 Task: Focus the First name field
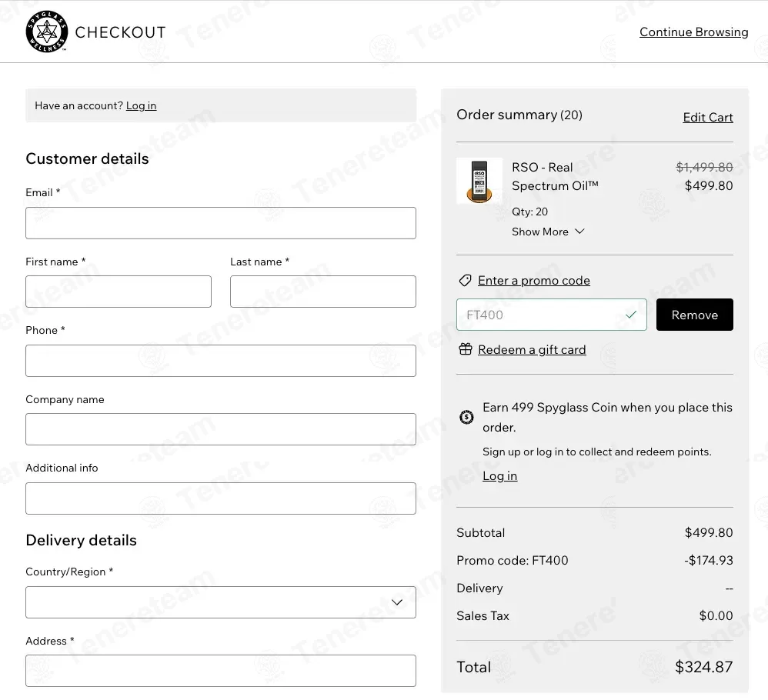118,292
